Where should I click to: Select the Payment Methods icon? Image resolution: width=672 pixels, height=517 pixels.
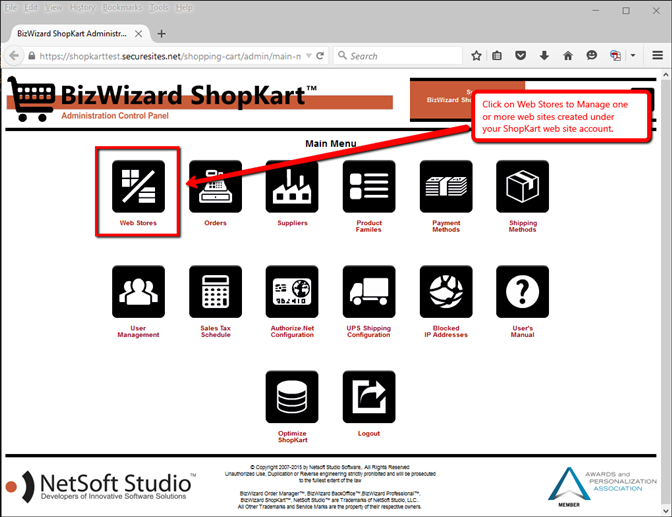[446, 186]
